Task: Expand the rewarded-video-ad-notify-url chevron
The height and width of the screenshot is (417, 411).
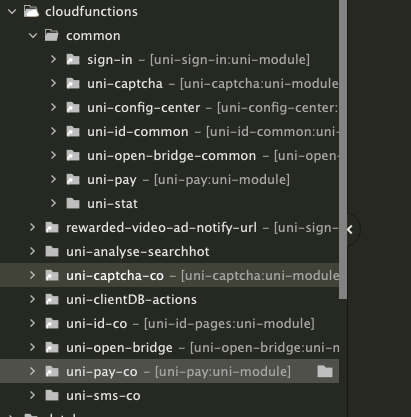Action: tap(32, 227)
